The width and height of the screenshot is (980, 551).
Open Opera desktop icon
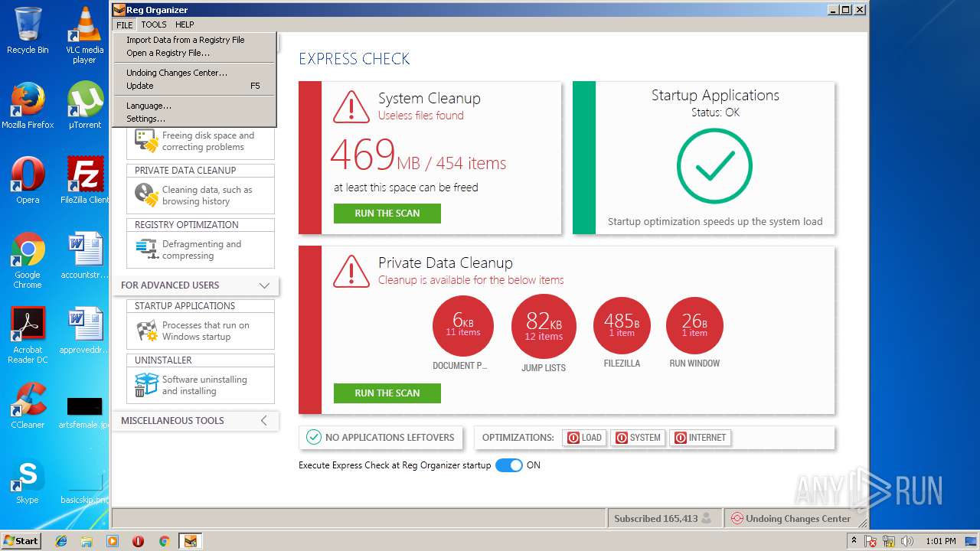[x=28, y=181]
